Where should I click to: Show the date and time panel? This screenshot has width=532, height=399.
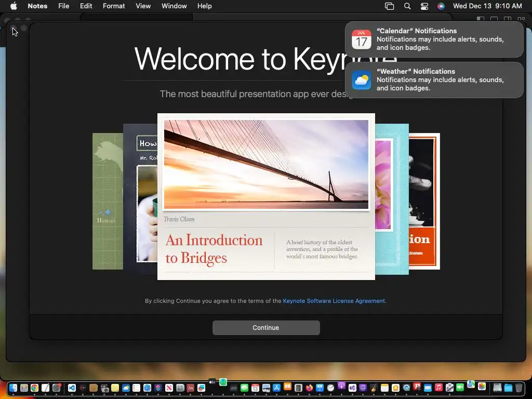[x=487, y=6]
